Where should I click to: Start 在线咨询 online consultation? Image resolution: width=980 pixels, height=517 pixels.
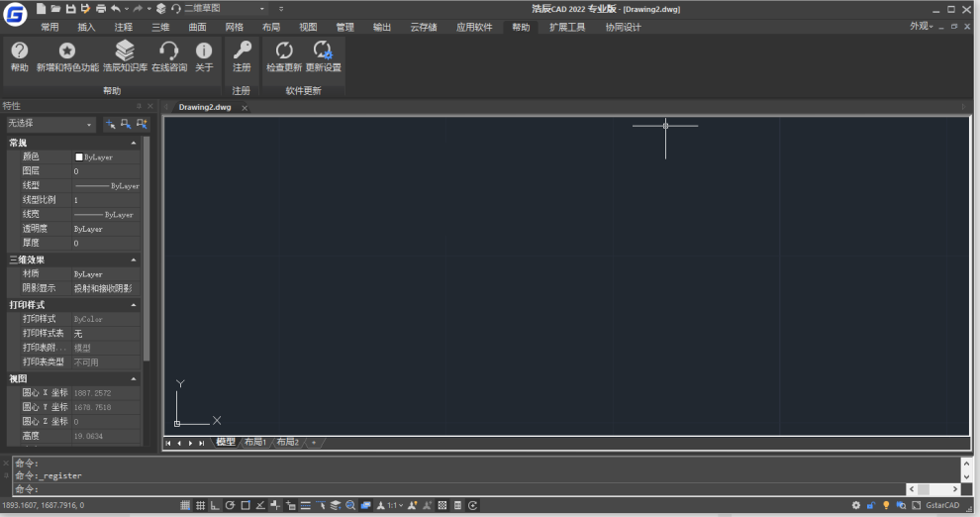coord(169,56)
